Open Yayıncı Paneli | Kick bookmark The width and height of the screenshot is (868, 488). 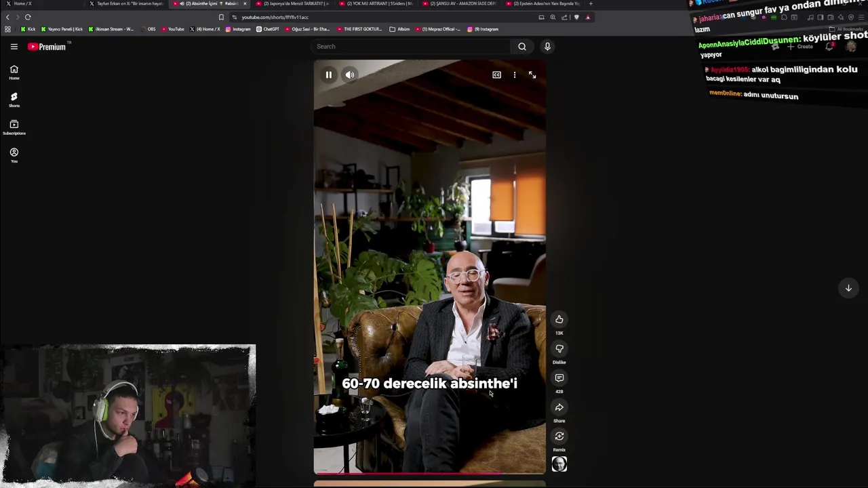(x=62, y=29)
